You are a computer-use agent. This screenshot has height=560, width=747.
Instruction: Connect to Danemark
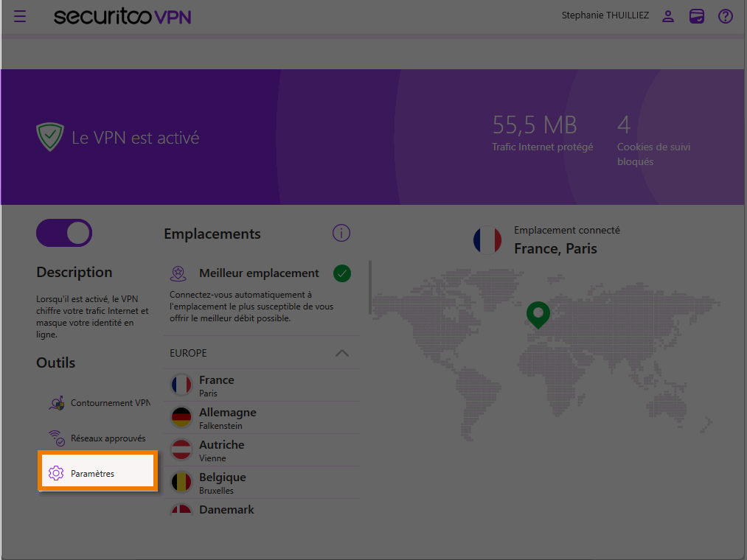(x=262, y=508)
